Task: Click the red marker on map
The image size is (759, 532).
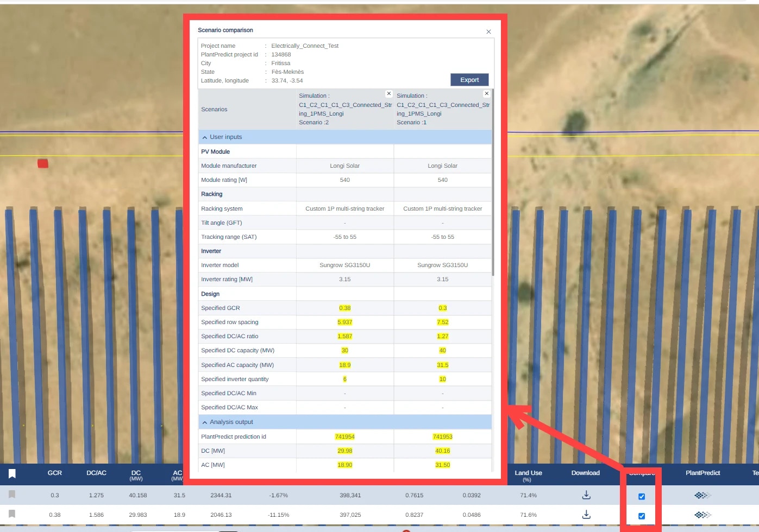Action: (43, 163)
